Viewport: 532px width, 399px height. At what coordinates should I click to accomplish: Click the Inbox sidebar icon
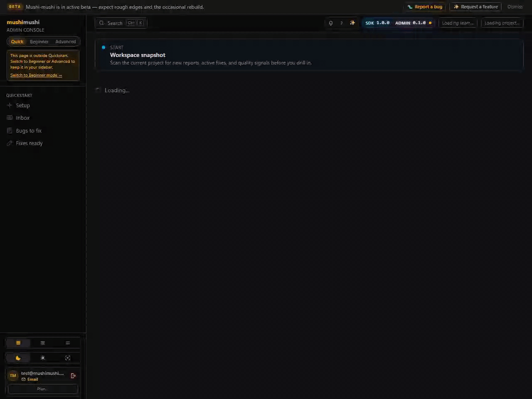[10, 118]
